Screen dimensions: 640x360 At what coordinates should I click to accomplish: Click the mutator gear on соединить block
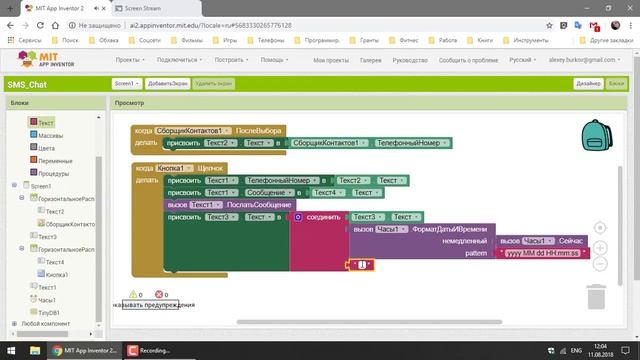click(x=298, y=217)
